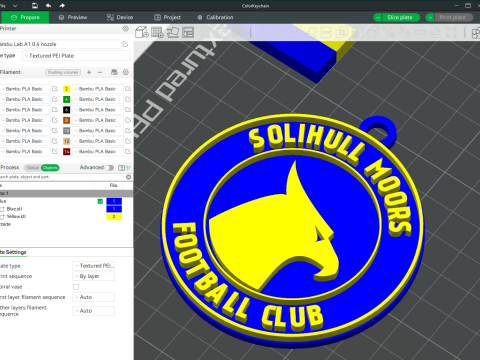Click the AMS sync filament icon

click(x=114, y=72)
